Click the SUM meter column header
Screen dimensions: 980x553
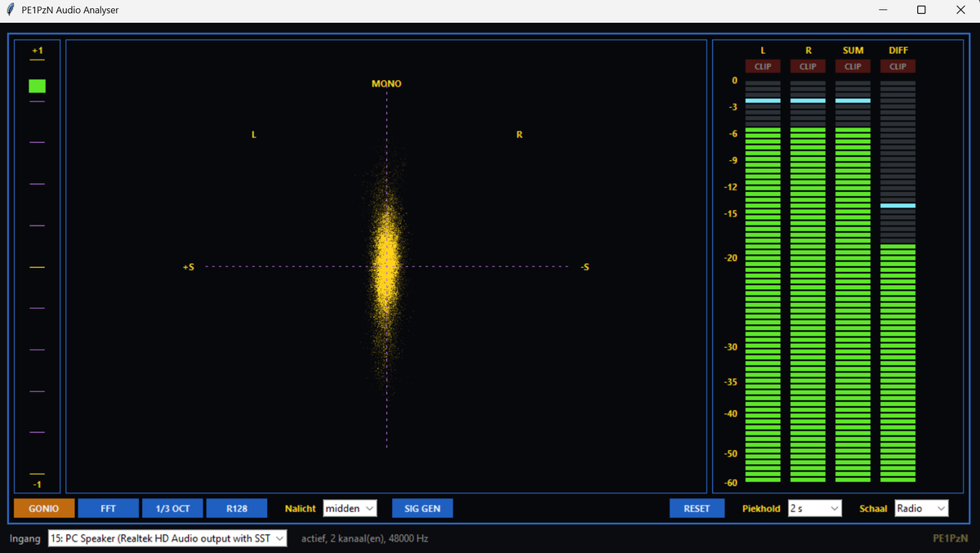click(x=853, y=51)
